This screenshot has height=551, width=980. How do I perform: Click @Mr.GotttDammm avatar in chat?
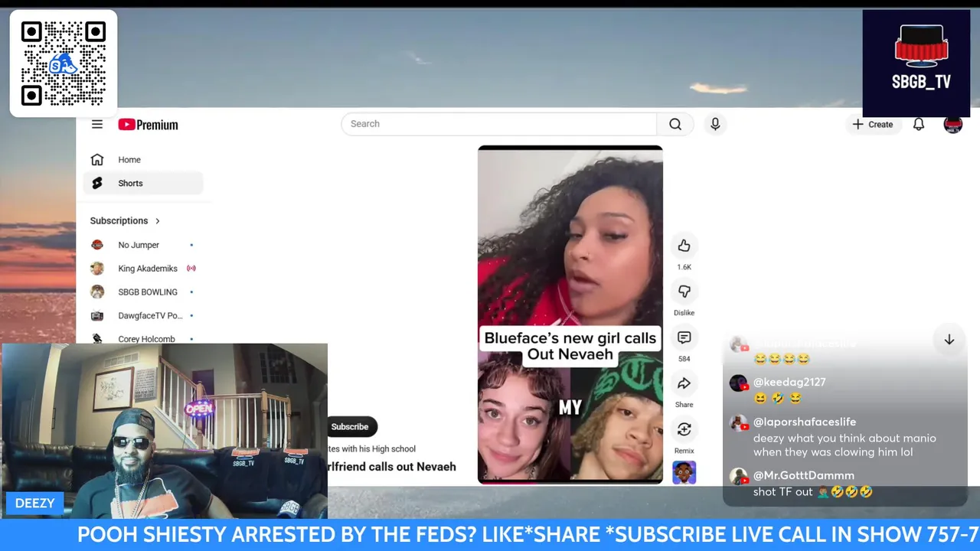tap(739, 477)
